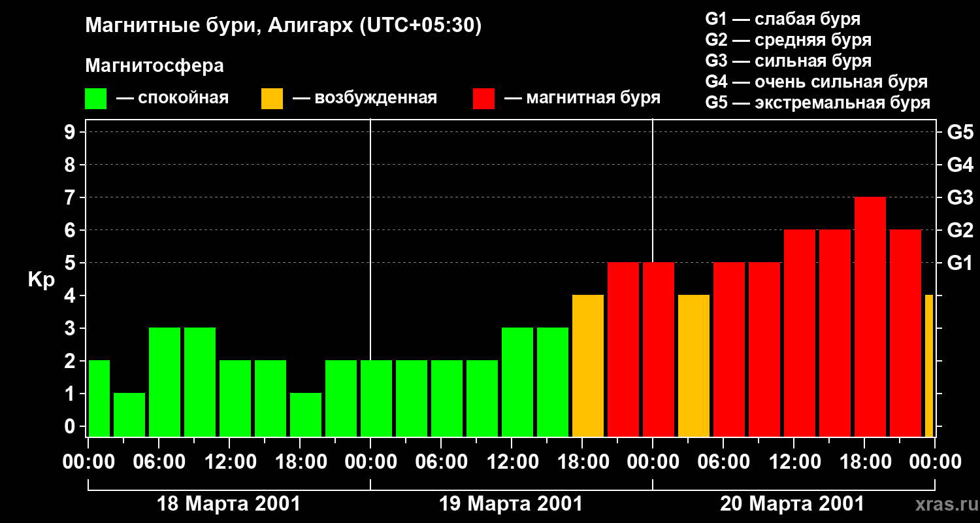Viewport: 980px width, 523px height.
Task: Select the green Kp 1 bar at 18:00 on 18 Марта
Action: 306,415
